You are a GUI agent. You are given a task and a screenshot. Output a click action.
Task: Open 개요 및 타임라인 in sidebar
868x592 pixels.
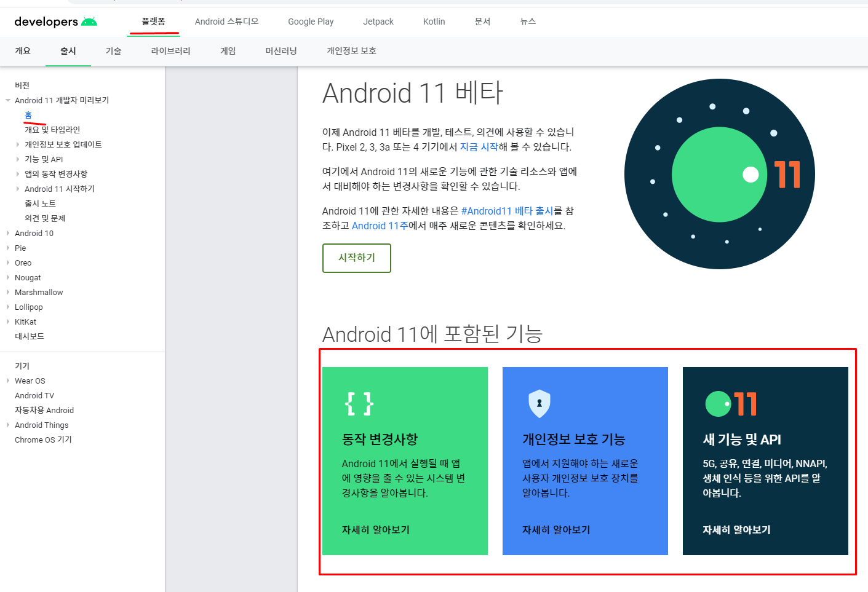coord(52,130)
